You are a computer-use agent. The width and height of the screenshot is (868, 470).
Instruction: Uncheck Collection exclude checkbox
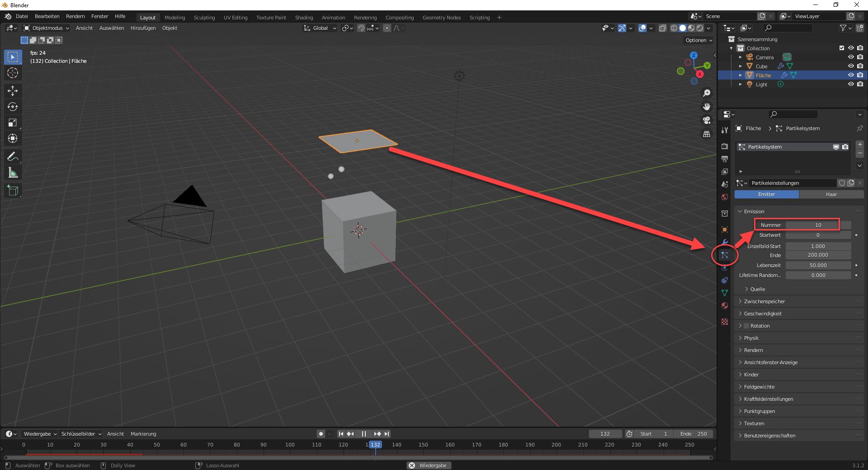point(842,48)
